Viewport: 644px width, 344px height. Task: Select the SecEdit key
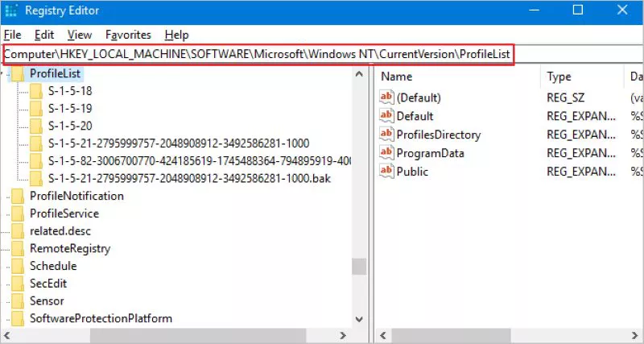(48, 284)
